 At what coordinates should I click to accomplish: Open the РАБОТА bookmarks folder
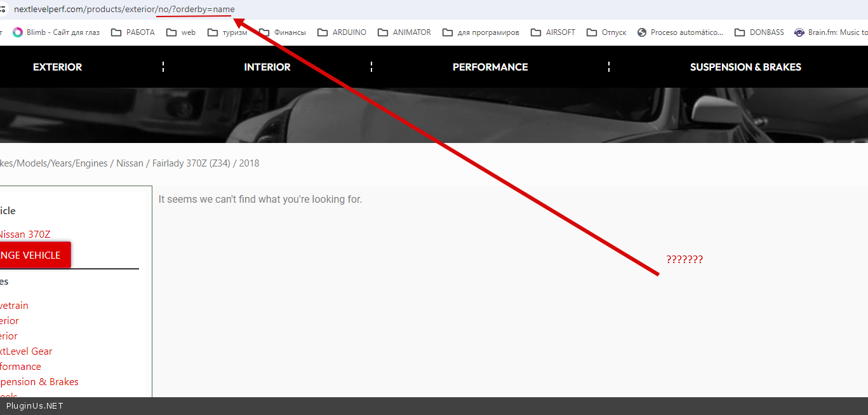pyautogui.click(x=133, y=32)
